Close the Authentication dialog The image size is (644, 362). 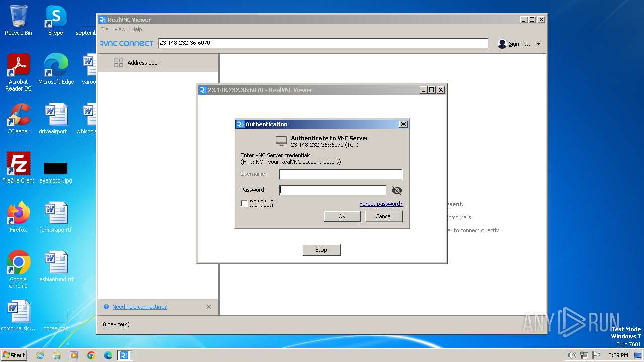pyautogui.click(x=403, y=124)
